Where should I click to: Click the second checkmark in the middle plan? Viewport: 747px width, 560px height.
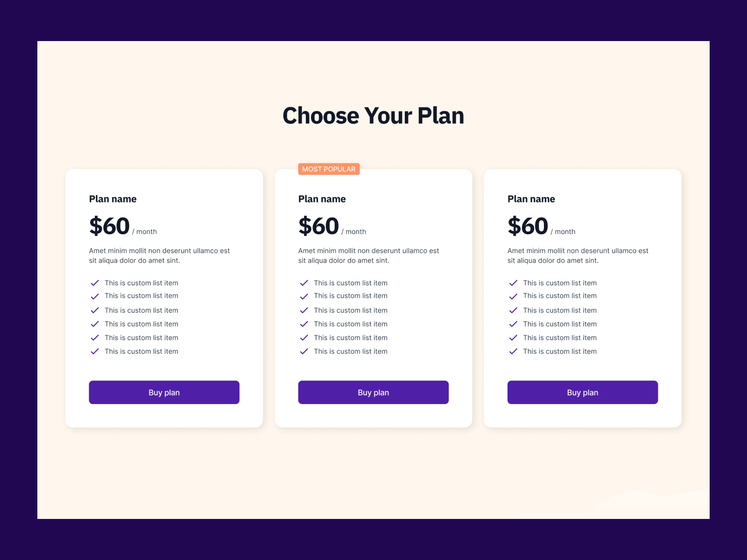click(304, 296)
